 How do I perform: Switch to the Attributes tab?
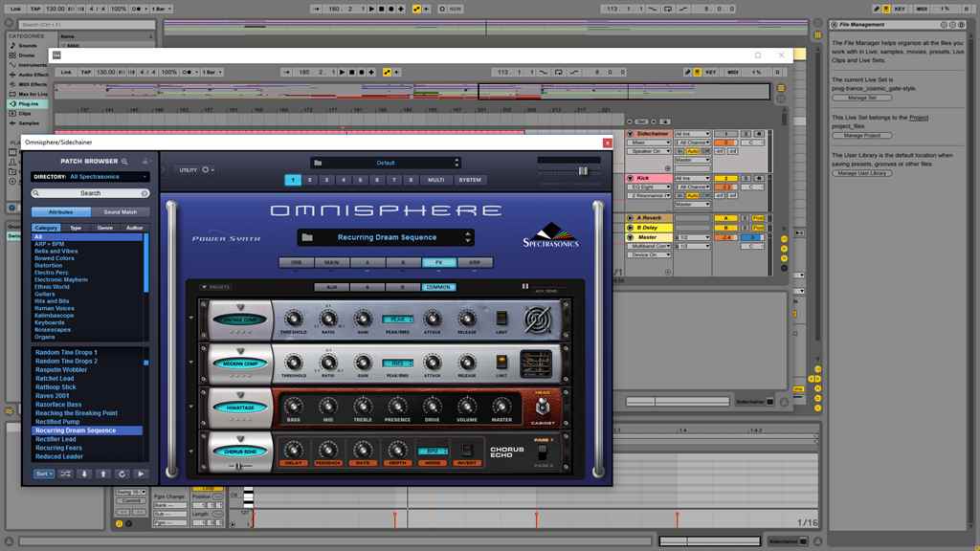tap(60, 211)
